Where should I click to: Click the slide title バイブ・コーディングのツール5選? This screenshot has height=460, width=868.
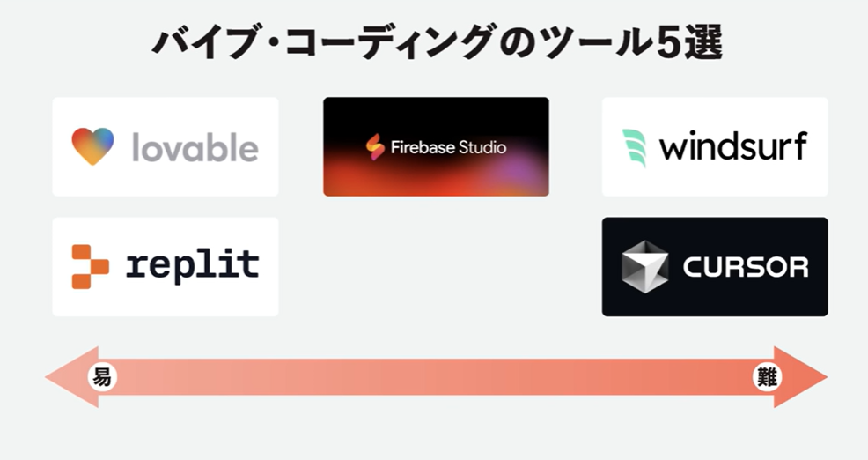[x=438, y=43]
